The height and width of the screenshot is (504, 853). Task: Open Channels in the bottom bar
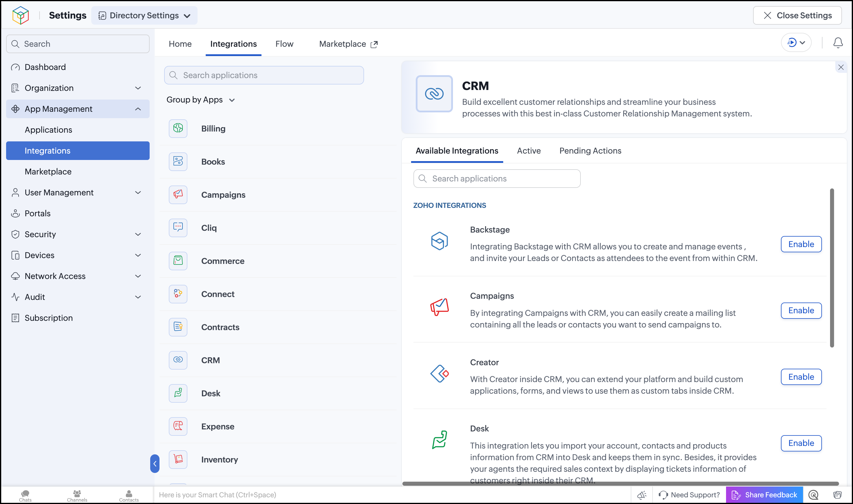tap(77, 496)
